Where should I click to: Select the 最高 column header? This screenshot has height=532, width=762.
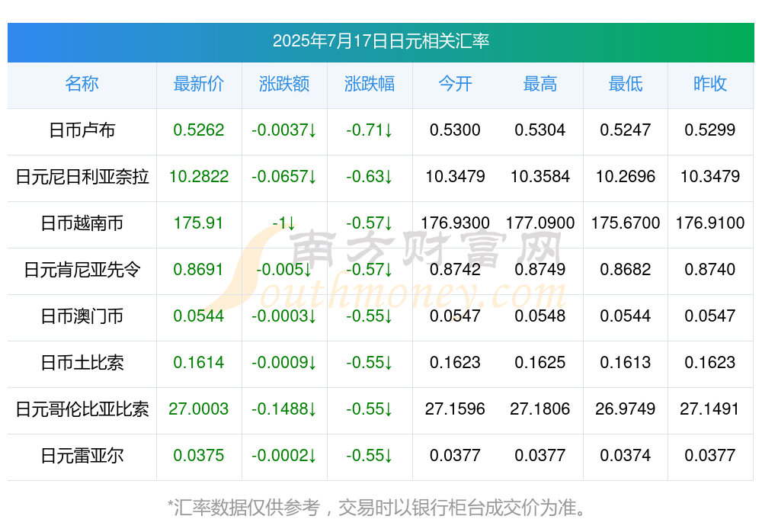pos(540,84)
